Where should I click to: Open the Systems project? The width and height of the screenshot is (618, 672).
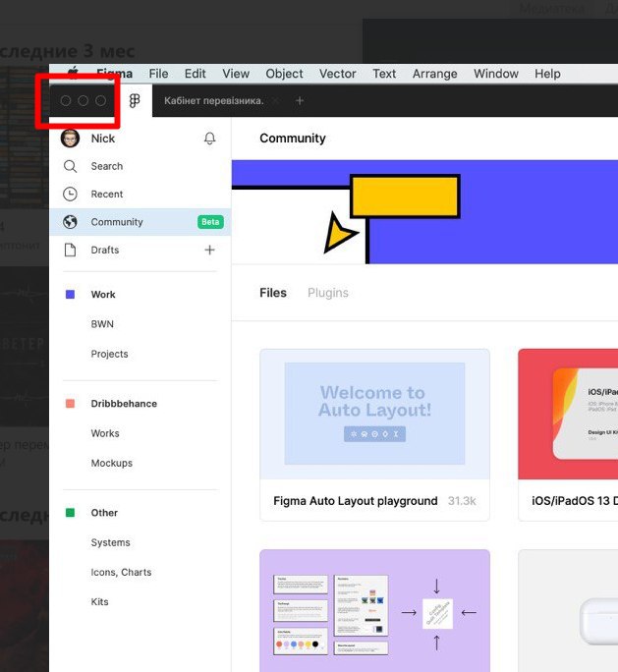tap(111, 542)
